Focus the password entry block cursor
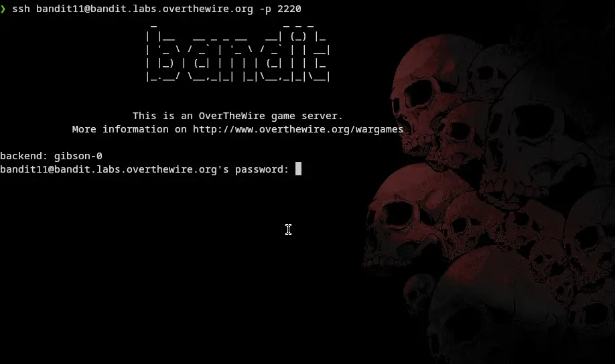 tap(299, 169)
